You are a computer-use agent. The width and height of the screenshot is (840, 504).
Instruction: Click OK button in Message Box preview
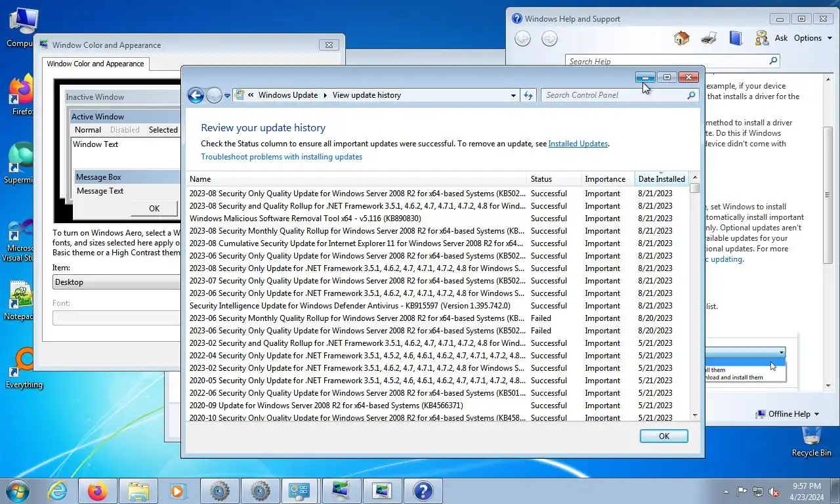154,209
